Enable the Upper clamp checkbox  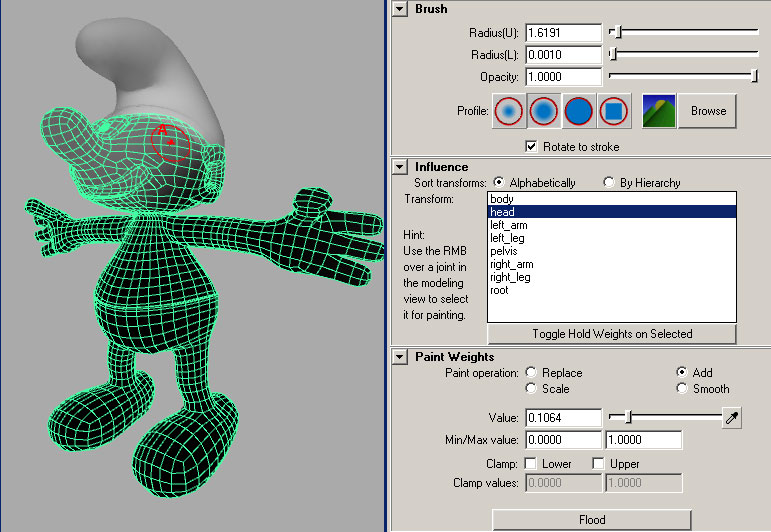598,464
